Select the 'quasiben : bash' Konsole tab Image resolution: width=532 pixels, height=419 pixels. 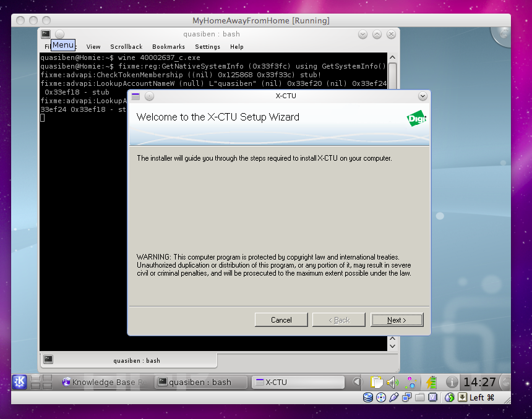point(129,360)
